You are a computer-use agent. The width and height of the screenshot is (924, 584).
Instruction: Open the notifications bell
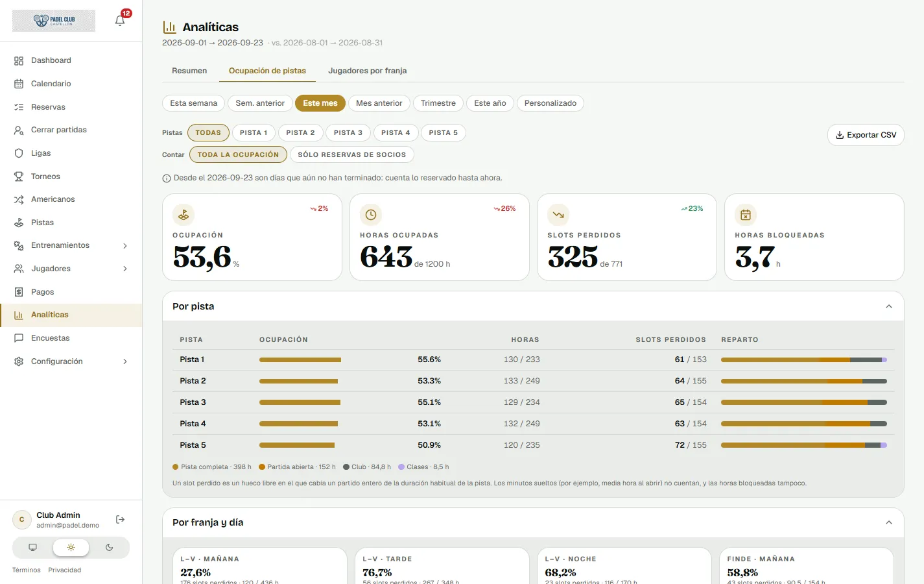click(x=120, y=20)
